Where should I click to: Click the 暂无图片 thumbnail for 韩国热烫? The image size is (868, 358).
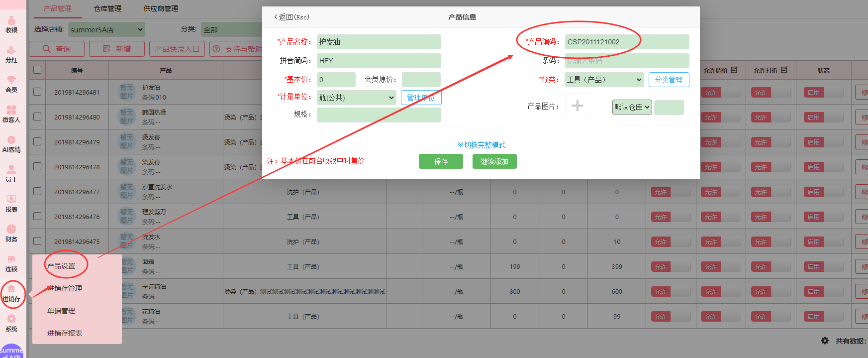coord(126,117)
